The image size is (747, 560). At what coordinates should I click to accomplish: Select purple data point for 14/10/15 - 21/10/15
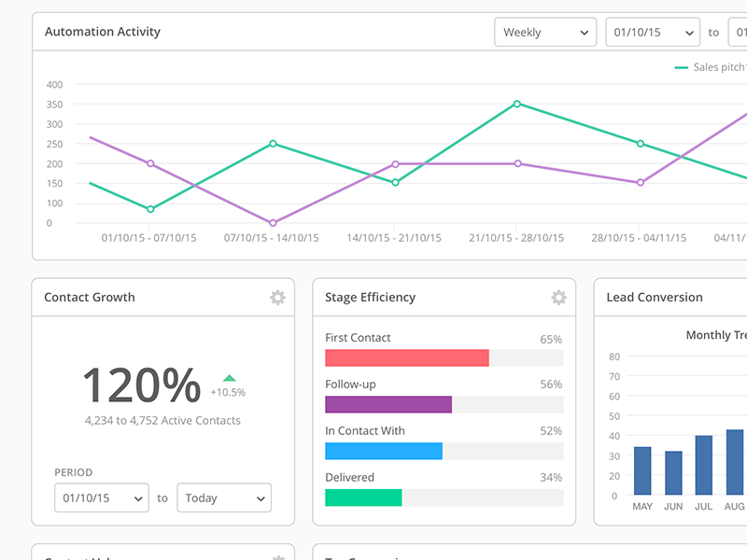point(395,164)
